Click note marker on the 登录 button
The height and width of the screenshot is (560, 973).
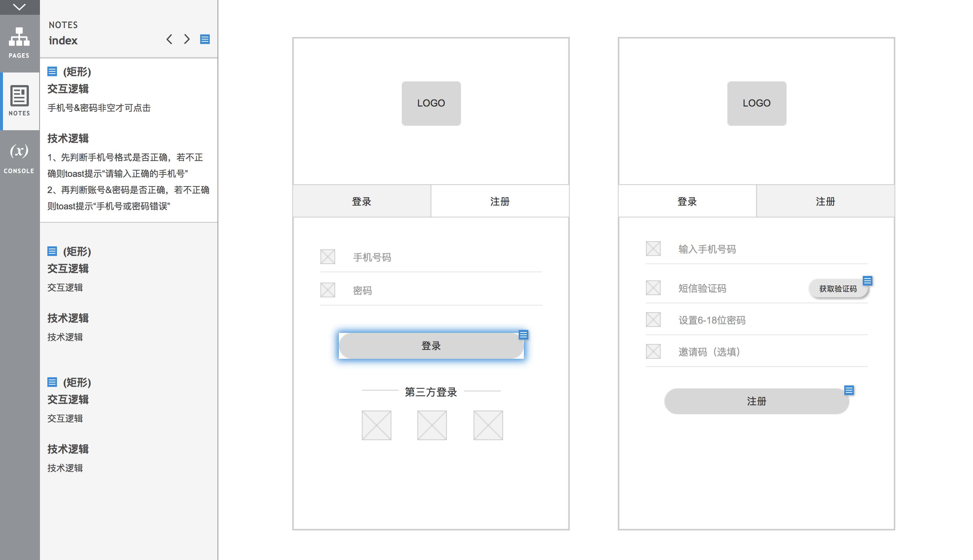(x=523, y=335)
